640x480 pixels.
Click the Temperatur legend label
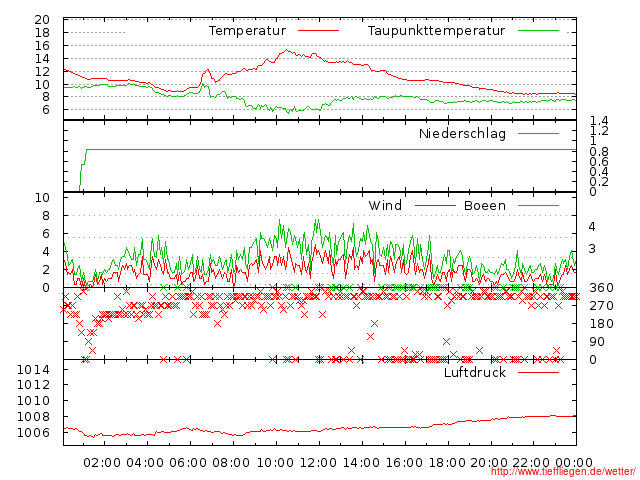click(247, 31)
